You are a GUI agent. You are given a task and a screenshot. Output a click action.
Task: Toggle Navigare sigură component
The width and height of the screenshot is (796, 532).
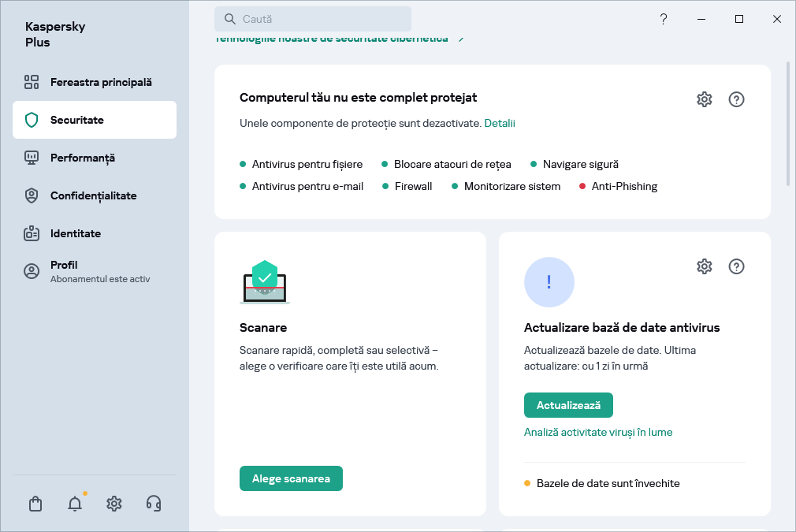point(579,164)
